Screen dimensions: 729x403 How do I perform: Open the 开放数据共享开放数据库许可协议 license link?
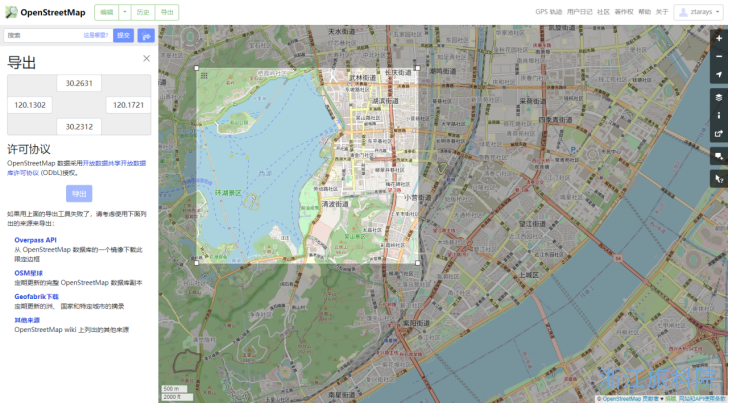114,163
